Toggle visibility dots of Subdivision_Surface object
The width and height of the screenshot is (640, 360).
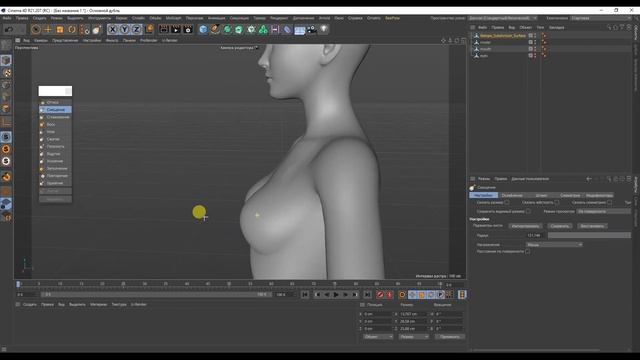pyautogui.click(x=535, y=36)
